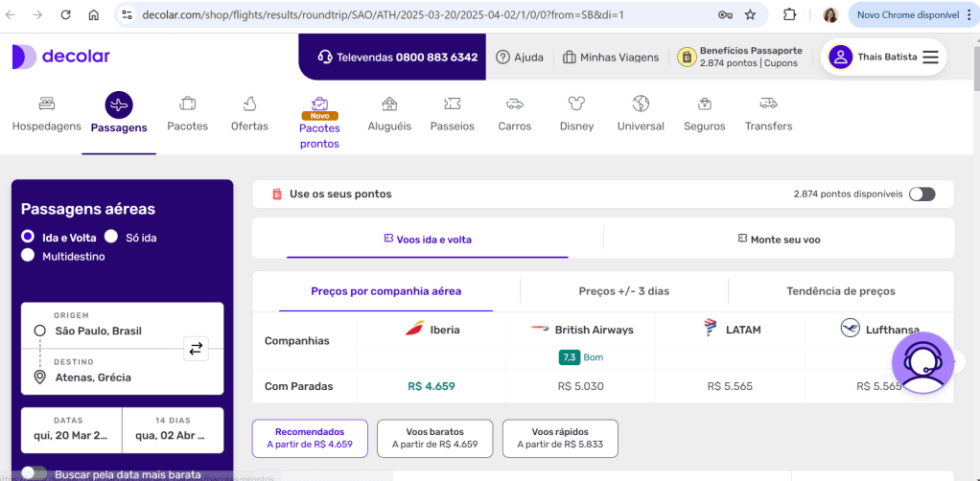Open the Hospedagens bed icon

(x=46, y=103)
